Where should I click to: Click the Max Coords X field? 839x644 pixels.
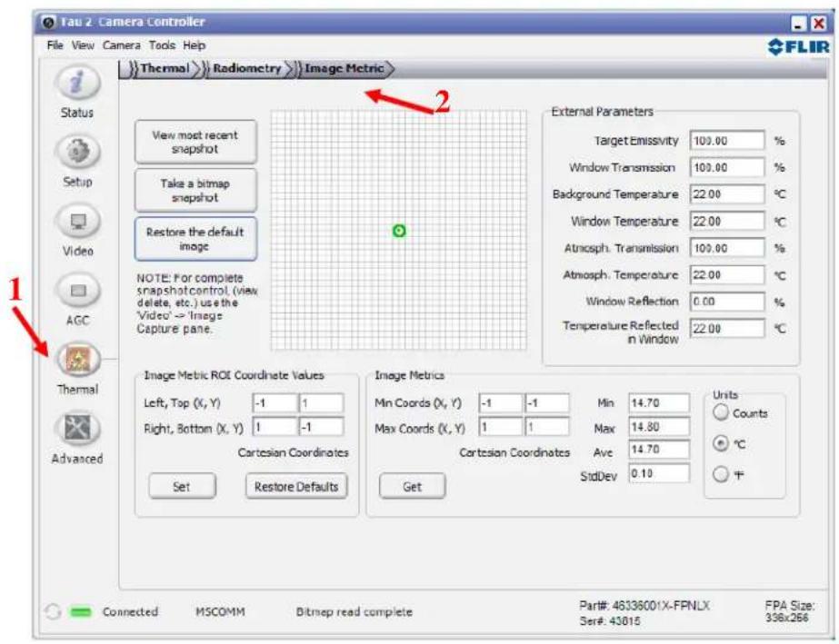click(x=501, y=427)
